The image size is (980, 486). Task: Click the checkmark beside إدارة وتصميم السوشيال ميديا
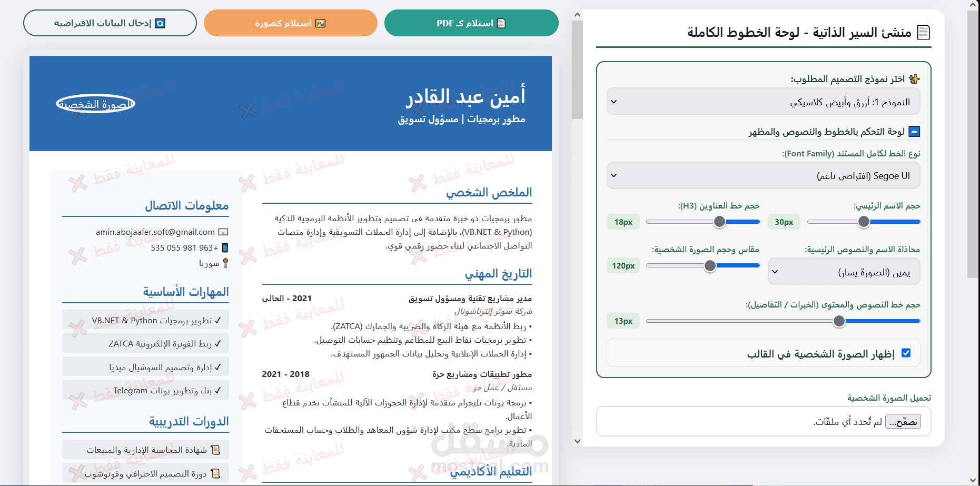(217, 367)
